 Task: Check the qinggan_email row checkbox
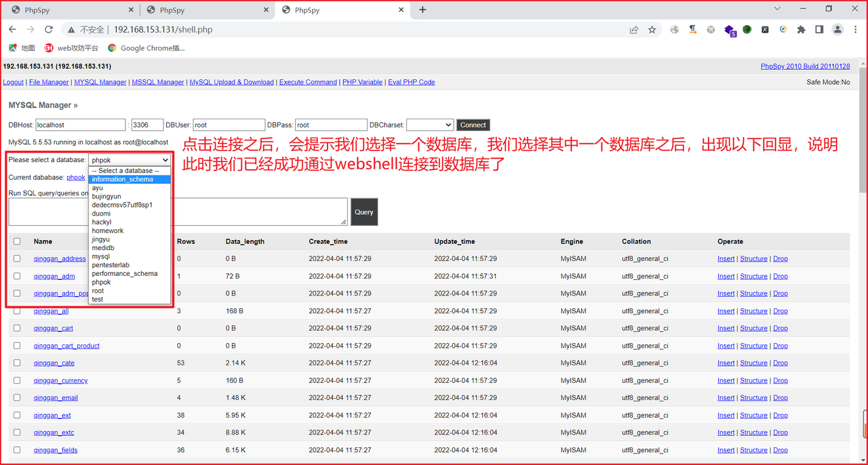(18, 398)
